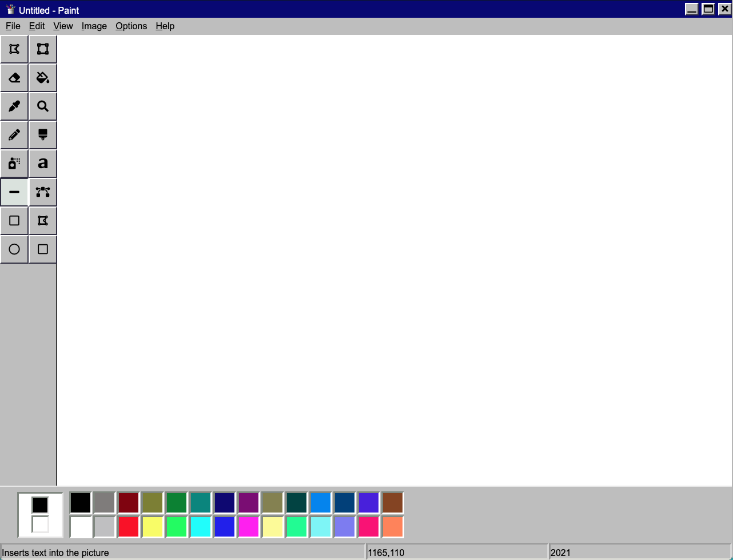This screenshot has height=560, width=733.
Task: Pick the bright red swatch
Action: [x=129, y=527]
